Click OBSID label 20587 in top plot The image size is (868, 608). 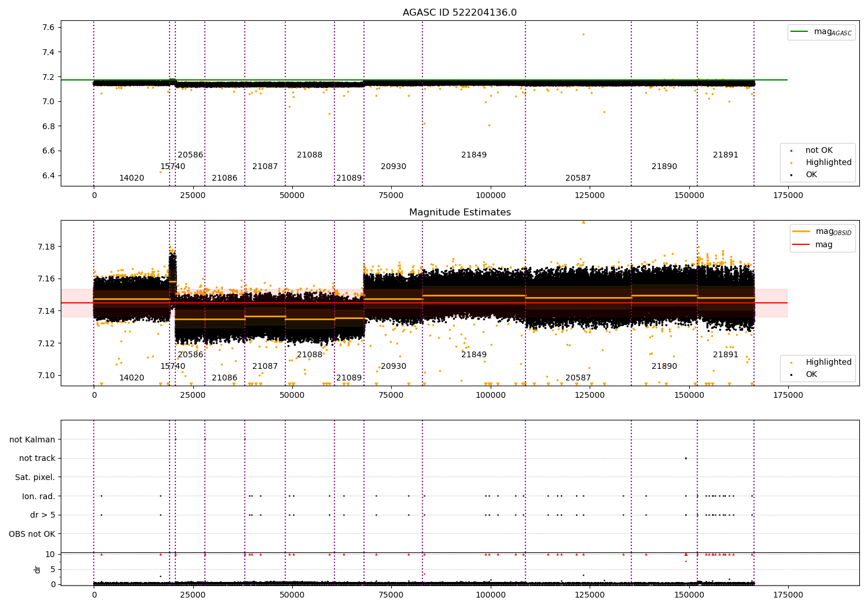(578, 178)
